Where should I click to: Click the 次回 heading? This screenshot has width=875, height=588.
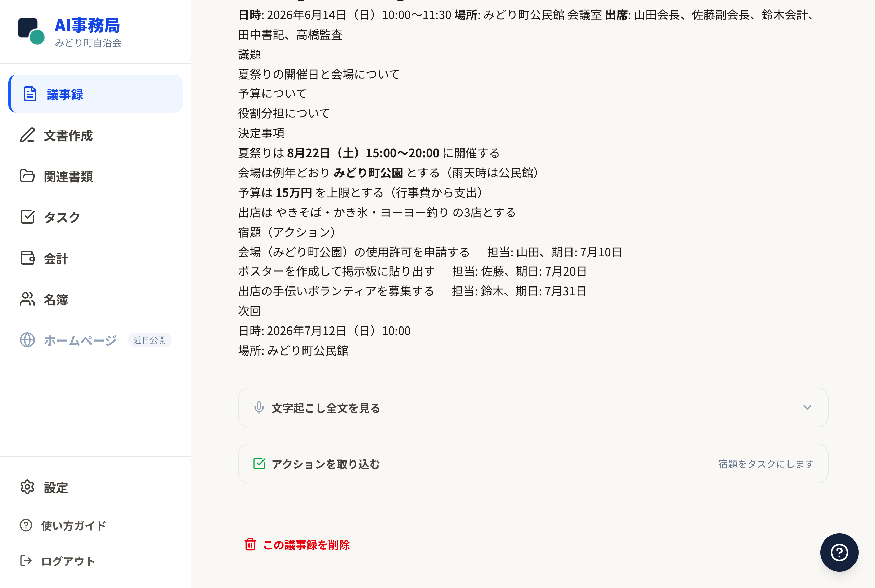[249, 311]
